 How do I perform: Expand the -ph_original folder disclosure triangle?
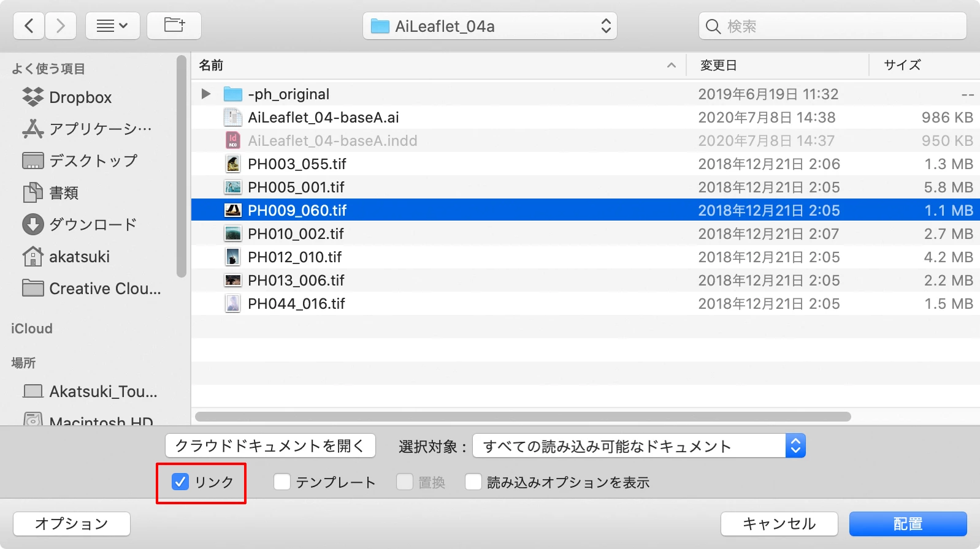(206, 94)
